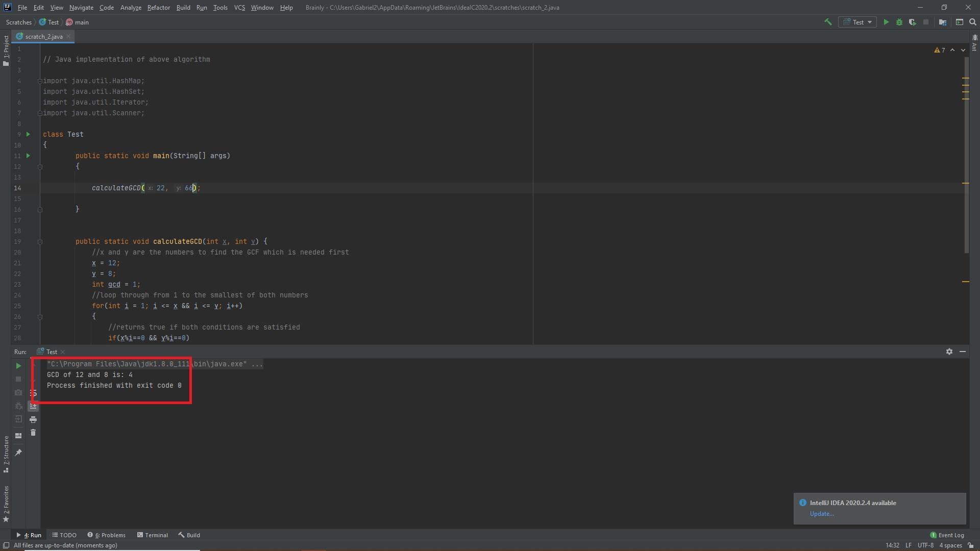Click the Build Project hammer icon
Screen dimensions: 980x551
click(828, 22)
